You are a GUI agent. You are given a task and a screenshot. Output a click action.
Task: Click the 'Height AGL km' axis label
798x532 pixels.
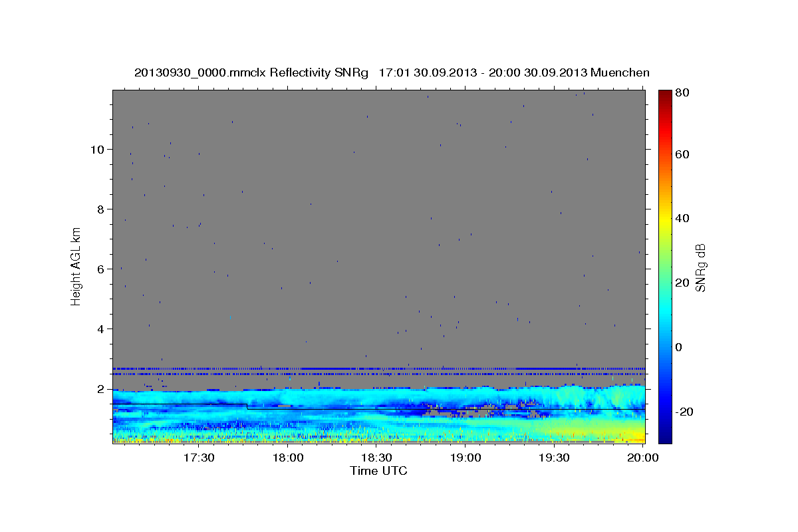point(76,265)
